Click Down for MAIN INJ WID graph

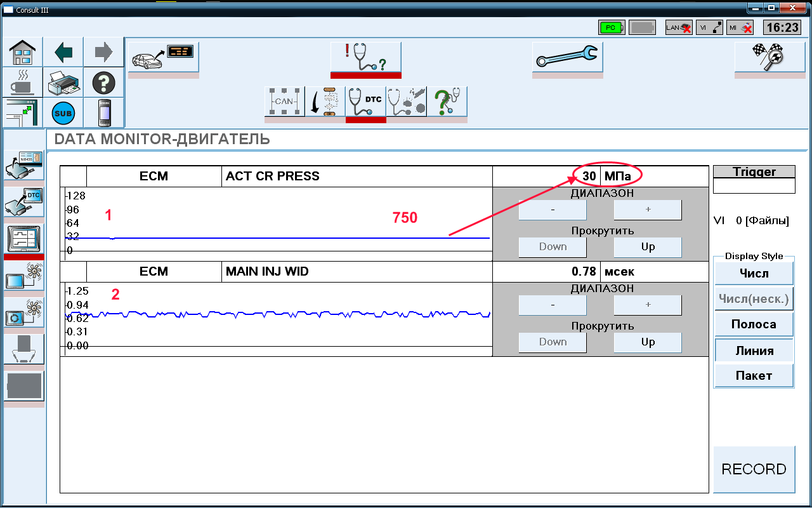click(553, 342)
